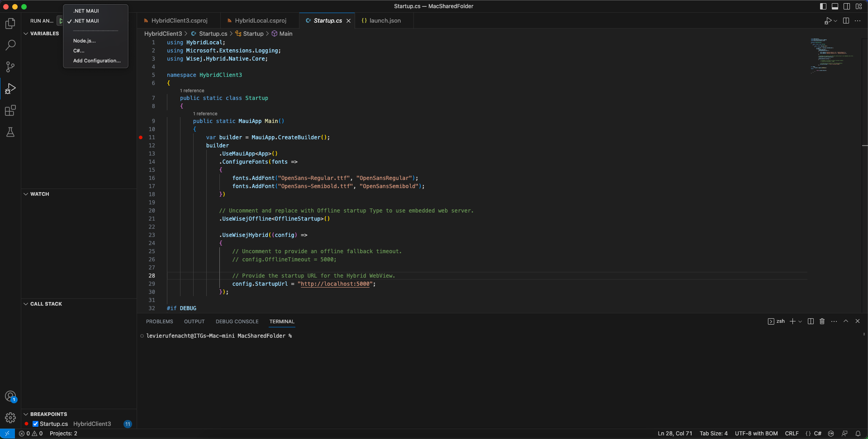Open the Source Control view
The width and height of the screenshot is (868, 439).
coord(10,67)
